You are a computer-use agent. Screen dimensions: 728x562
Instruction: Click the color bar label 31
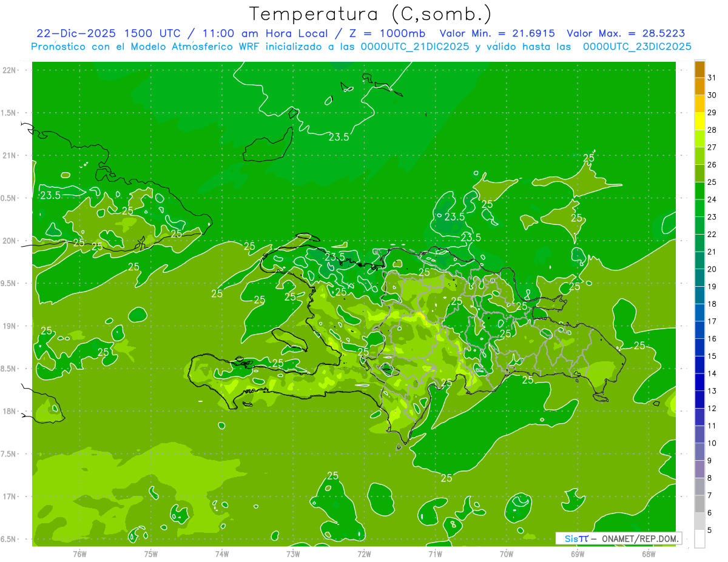(712, 77)
